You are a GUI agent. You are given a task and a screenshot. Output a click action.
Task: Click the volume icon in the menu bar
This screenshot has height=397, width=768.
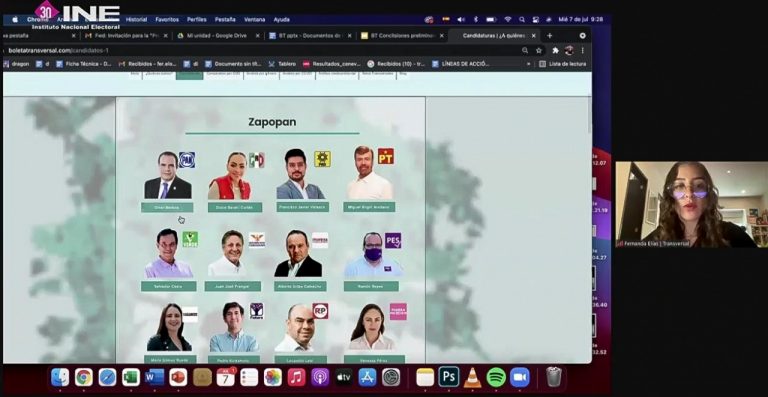[461, 20]
